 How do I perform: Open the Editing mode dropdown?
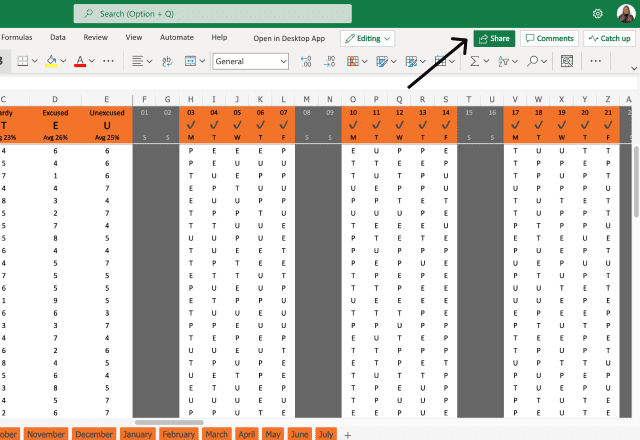(x=367, y=38)
